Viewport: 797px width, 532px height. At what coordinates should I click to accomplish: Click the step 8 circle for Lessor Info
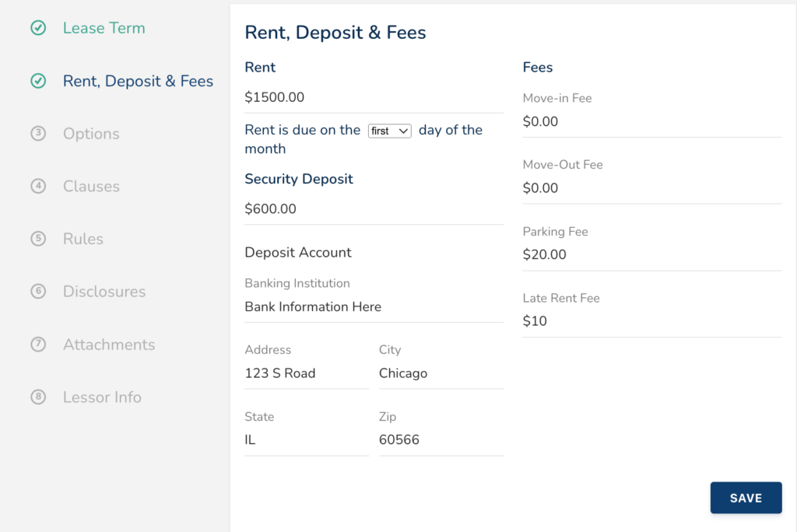point(38,397)
